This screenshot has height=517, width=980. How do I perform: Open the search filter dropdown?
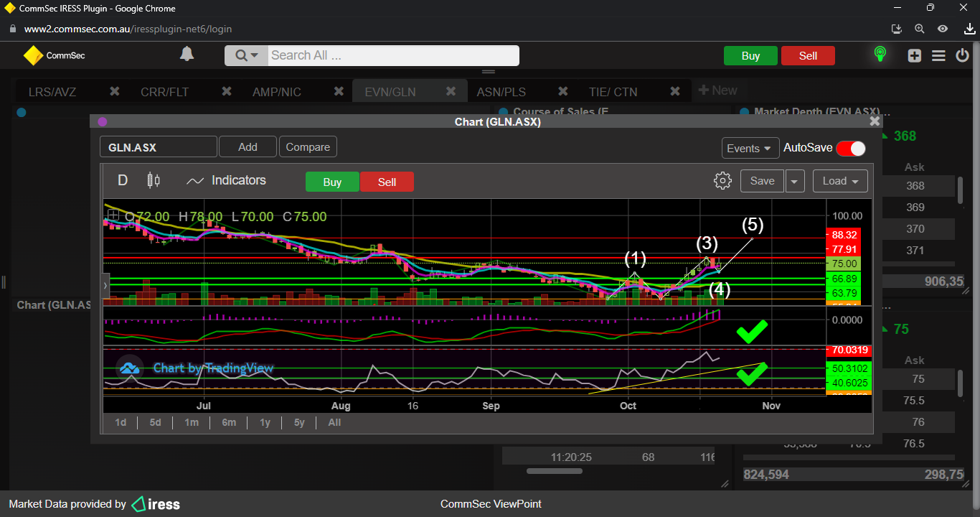point(246,55)
